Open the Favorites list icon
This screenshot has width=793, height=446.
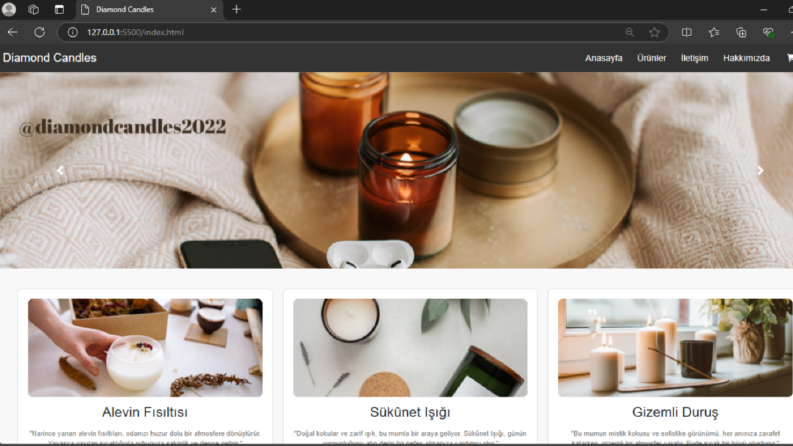tap(714, 32)
